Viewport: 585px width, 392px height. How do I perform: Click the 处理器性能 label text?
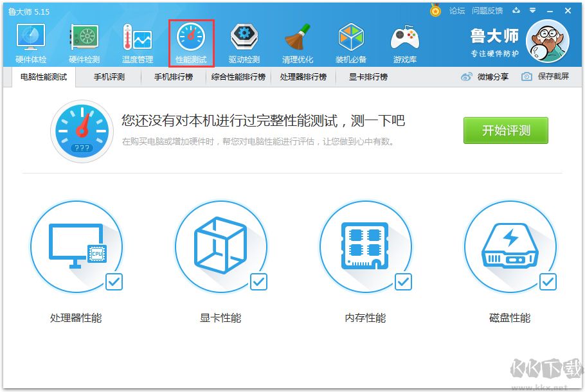(x=76, y=318)
